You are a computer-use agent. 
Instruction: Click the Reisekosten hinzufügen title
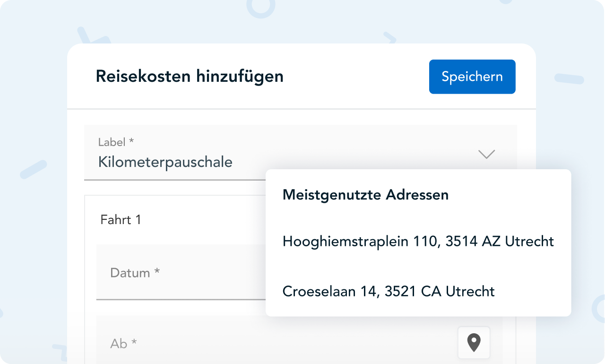click(x=190, y=76)
